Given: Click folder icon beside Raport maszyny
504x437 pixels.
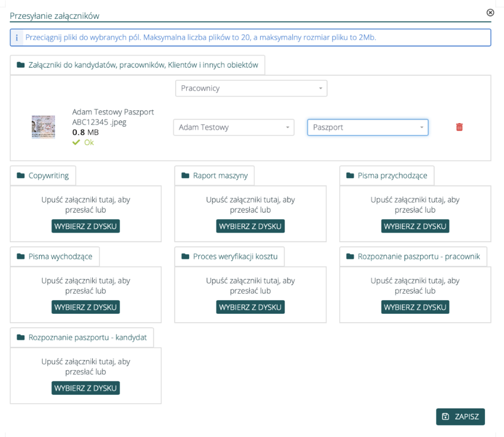Looking at the screenshot, I should coord(185,176).
